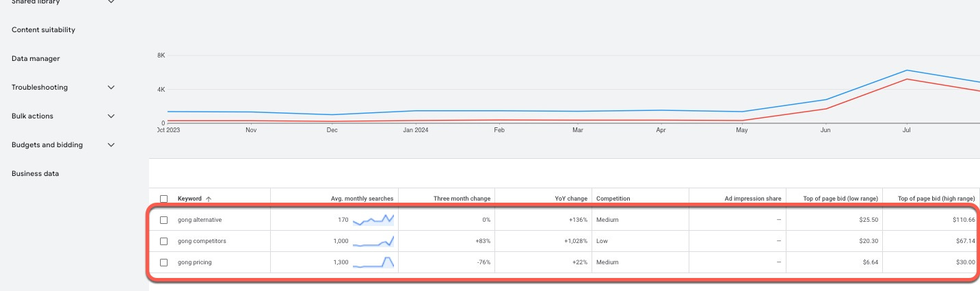980x291 pixels.
Task: Sort by Three month change column
Action: (462, 199)
